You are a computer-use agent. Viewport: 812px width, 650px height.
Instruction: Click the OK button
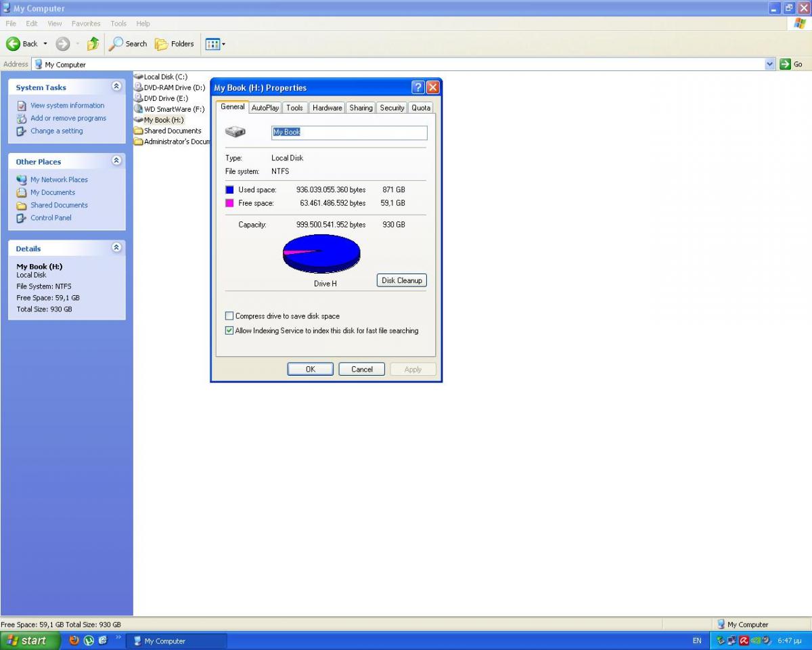point(311,369)
